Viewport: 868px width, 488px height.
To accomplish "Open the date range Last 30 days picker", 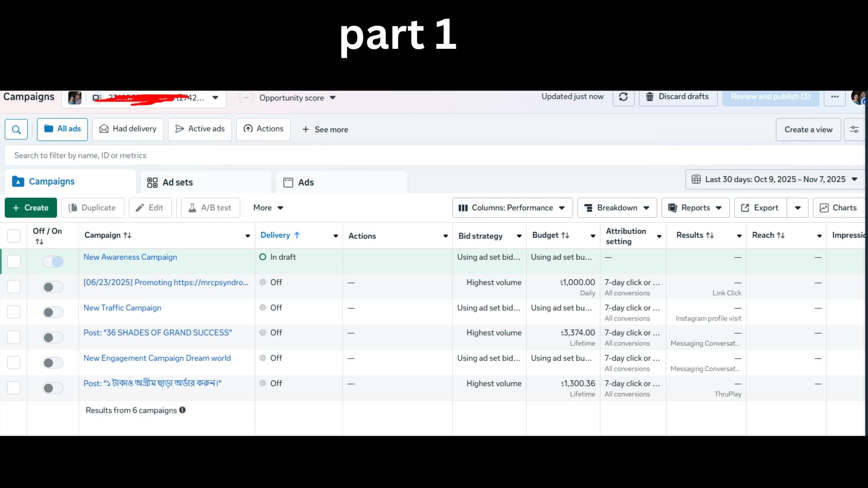I will tap(775, 179).
